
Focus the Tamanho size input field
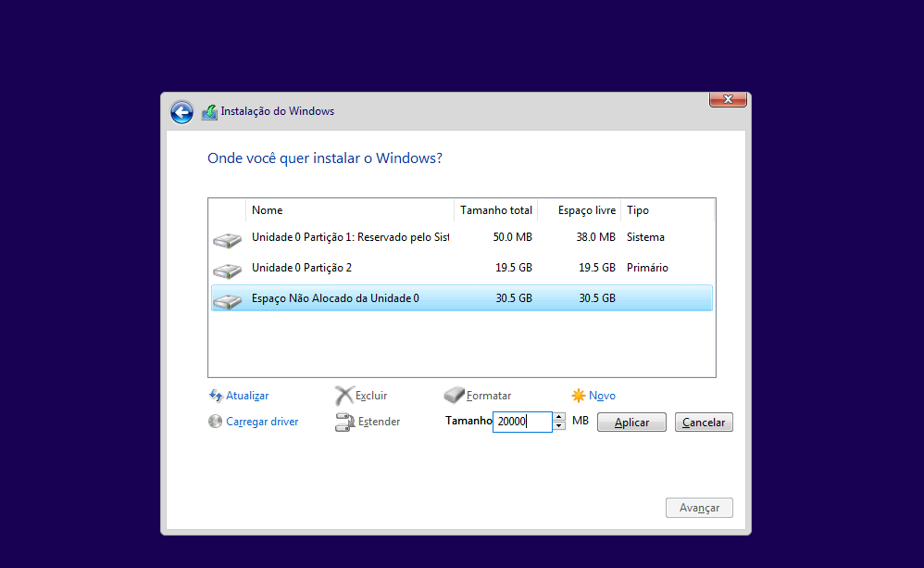click(522, 422)
